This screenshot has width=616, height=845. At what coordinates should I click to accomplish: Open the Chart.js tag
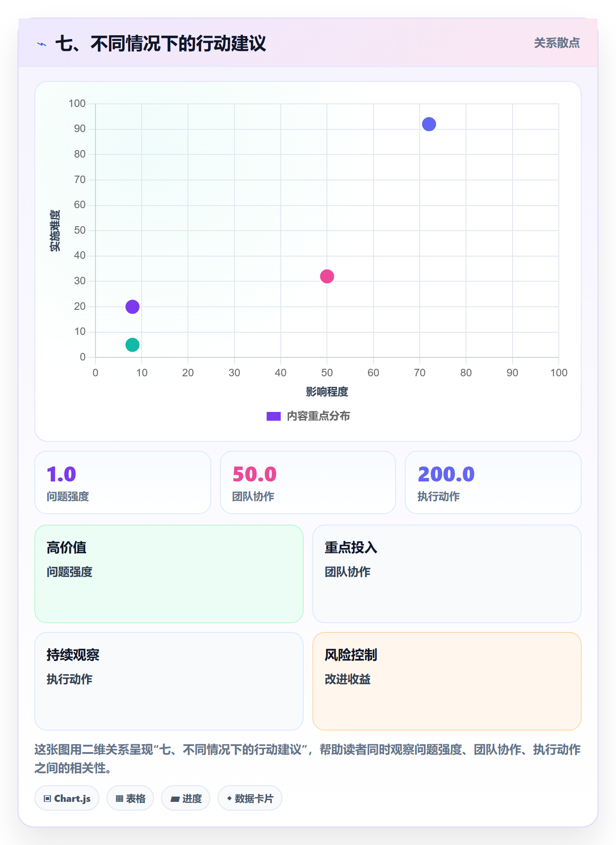[x=67, y=798]
